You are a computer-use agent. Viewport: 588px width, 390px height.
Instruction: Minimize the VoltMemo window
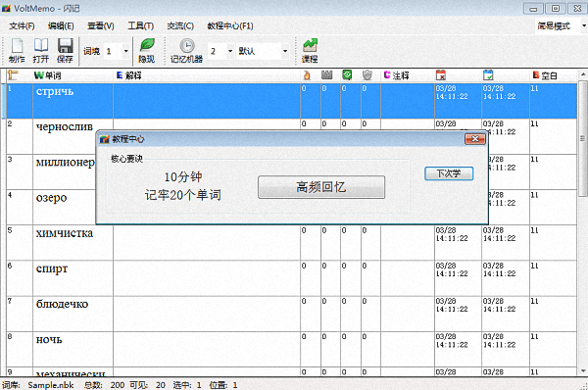click(x=533, y=8)
